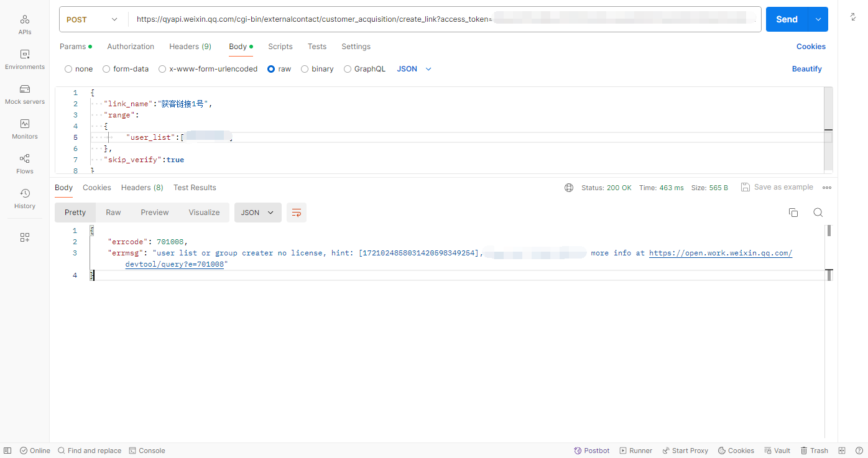Image resolution: width=868 pixels, height=458 pixels.
Task: Click the Online status indicator
Action: pos(35,451)
